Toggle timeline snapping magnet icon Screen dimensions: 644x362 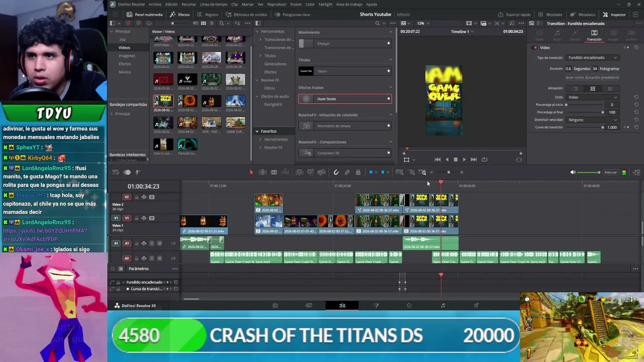(x=336, y=172)
